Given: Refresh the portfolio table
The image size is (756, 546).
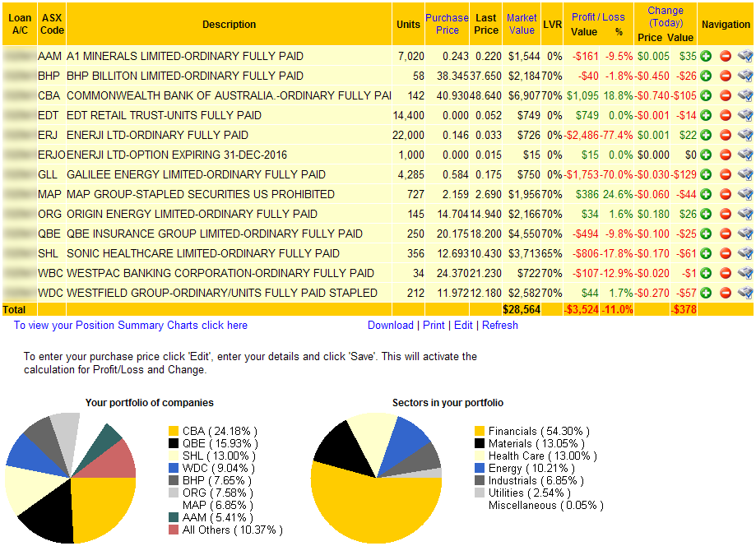Looking at the screenshot, I should pyautogui.click(x=500, y=326).
